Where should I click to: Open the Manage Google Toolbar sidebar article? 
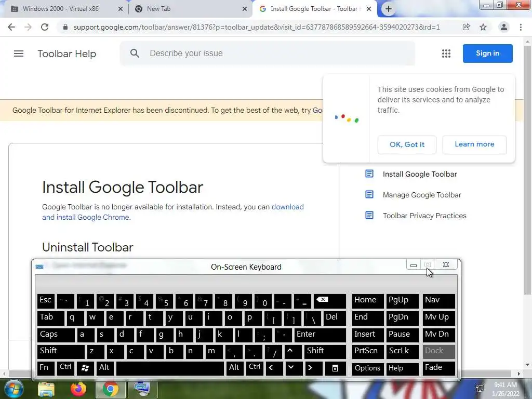422,195
